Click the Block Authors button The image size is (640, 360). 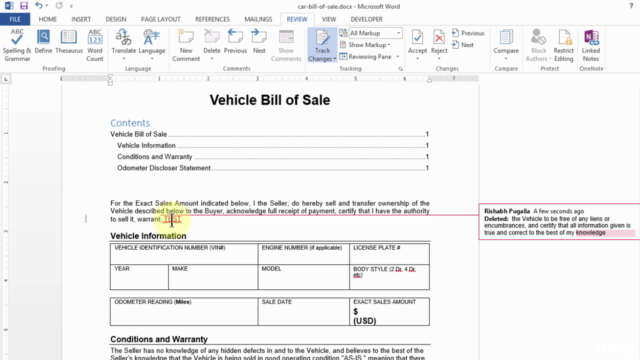click(x=538, y=45)
